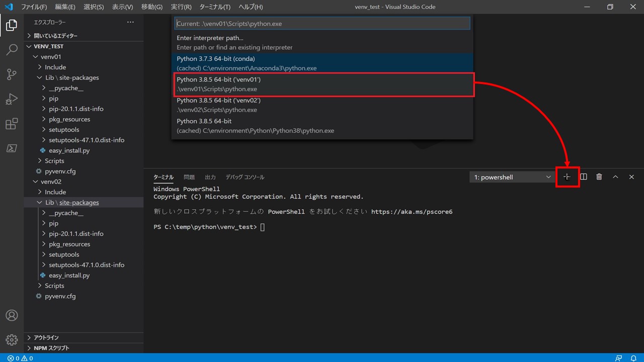Switch to the 出力 tab
The height and width of the screenshot is (362, 644).
click(210, 176)
